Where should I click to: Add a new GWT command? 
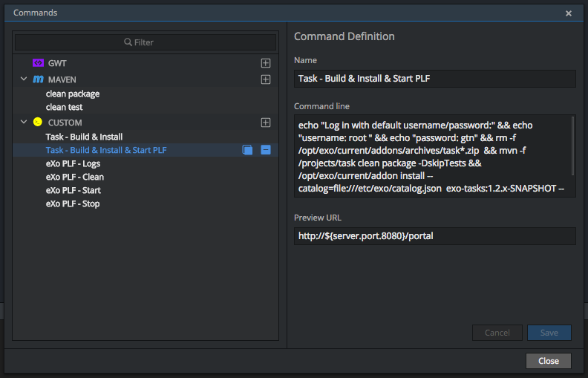tap(266, 63)
